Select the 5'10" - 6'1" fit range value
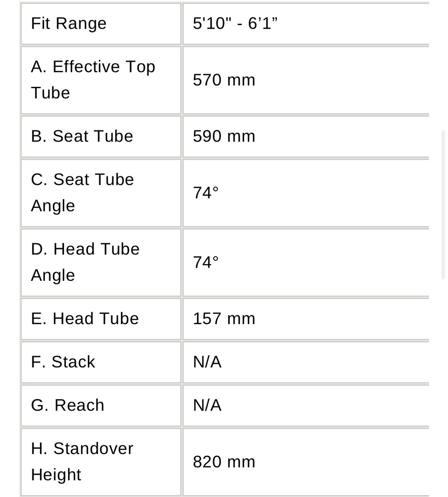Image resolution: width=448 pixels, height=497 pixels. 235,23
